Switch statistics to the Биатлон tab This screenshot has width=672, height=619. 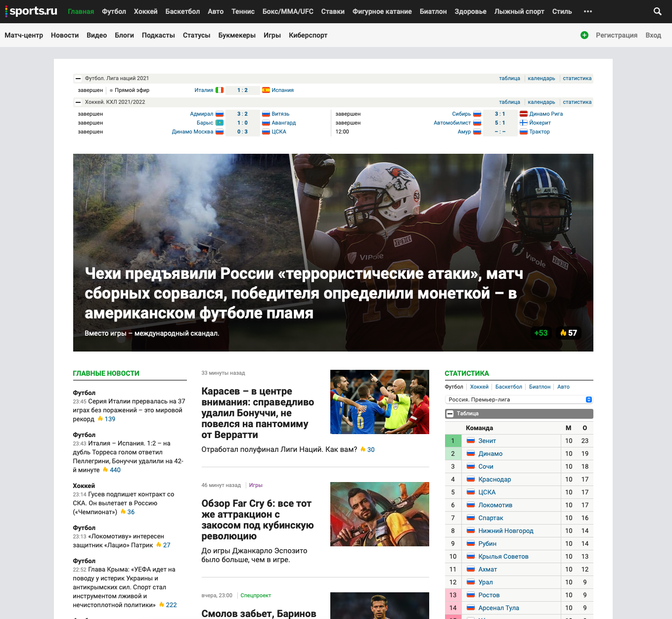pos(539,387)
